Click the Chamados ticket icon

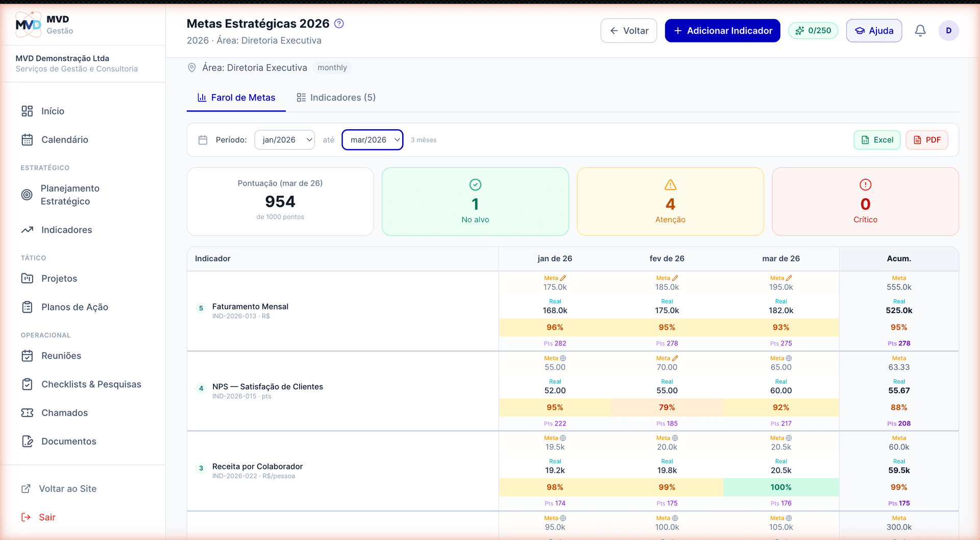(x=27, y=413)
